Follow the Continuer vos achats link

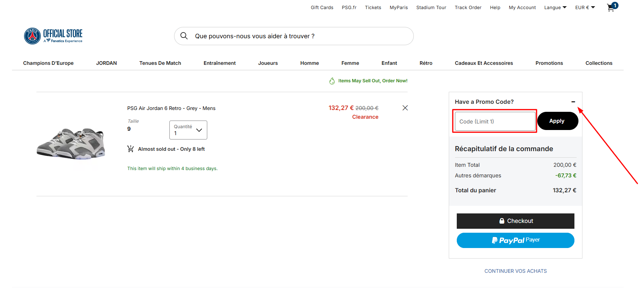[515, 271]
